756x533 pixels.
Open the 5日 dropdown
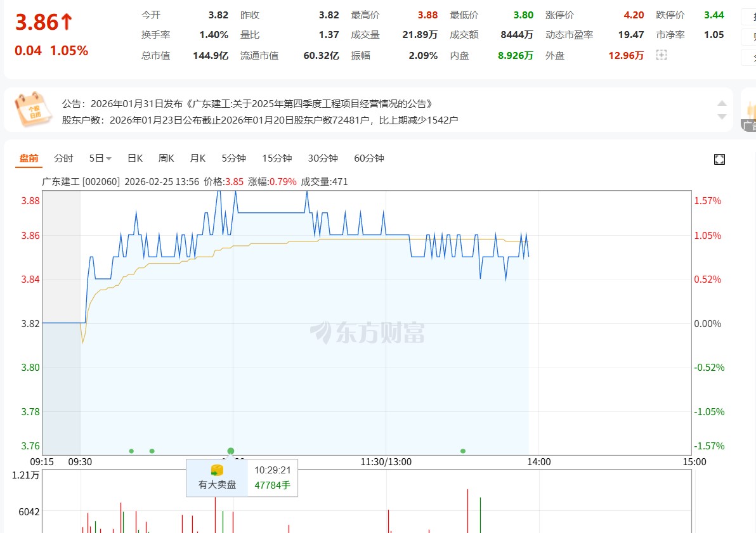[100, 158]
